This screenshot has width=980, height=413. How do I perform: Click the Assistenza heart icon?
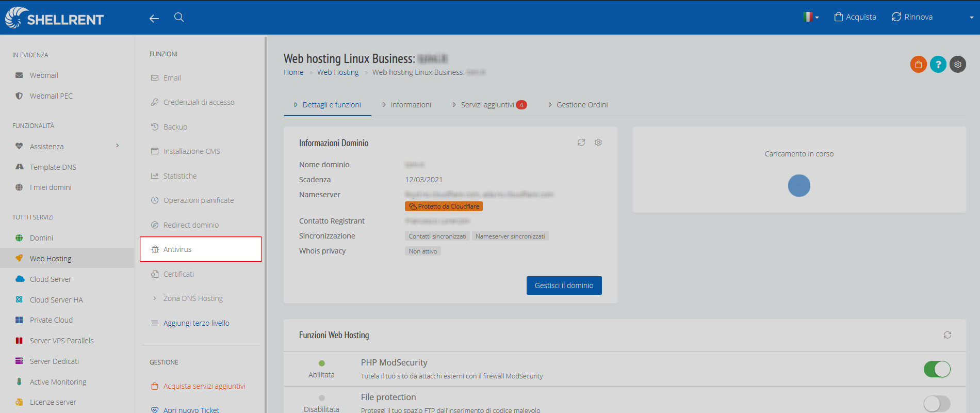(19, 146)
